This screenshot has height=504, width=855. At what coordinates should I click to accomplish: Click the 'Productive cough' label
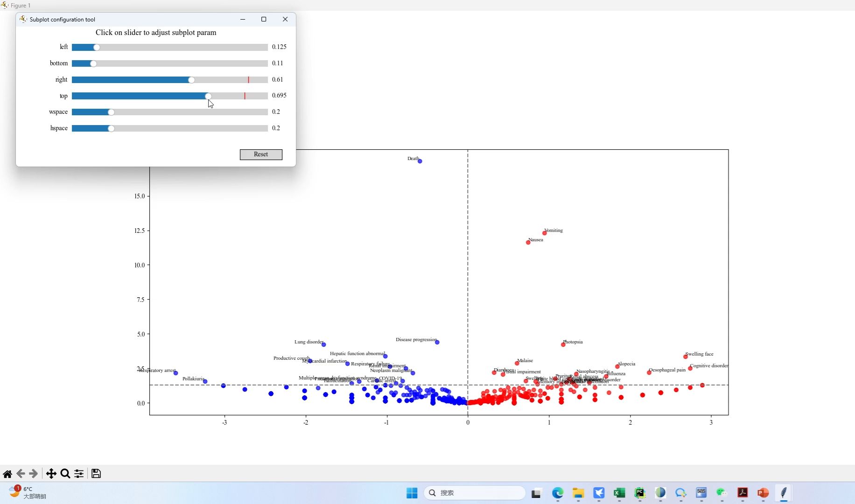pyautogui.click(x=292, y=358)
